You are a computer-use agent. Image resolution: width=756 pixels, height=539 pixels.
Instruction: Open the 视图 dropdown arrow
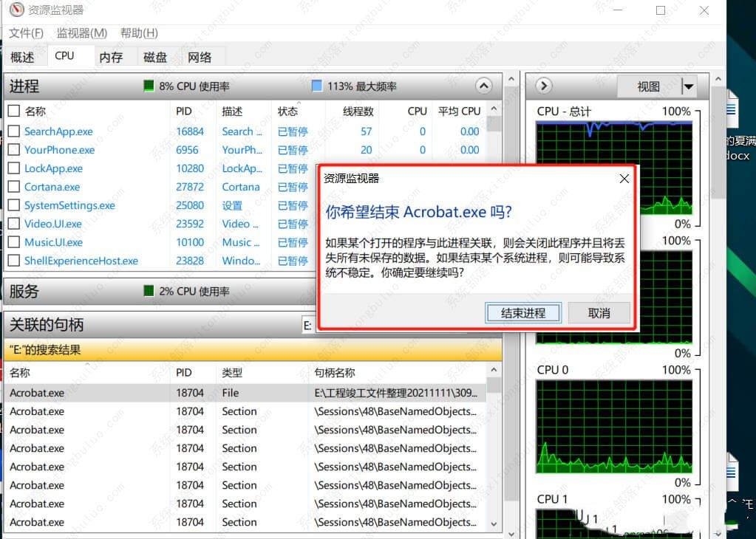coord(689,86)
